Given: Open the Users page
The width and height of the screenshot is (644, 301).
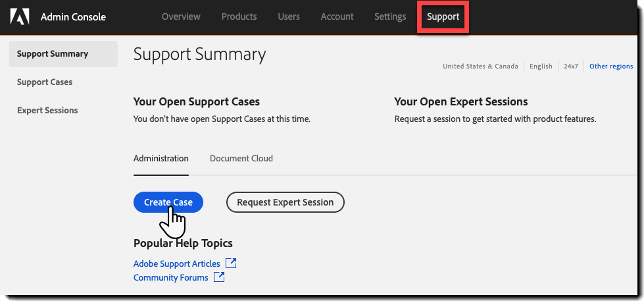Looking at the screenshot, I should pyautogui.click(x=289, y=16).
